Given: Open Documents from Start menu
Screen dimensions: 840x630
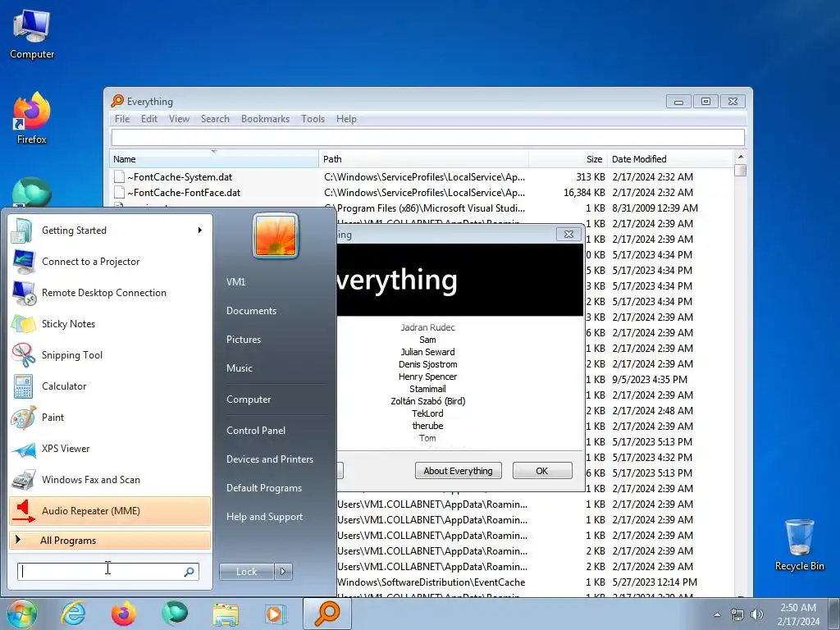Looking at the screenshot, I should [251, 311].
